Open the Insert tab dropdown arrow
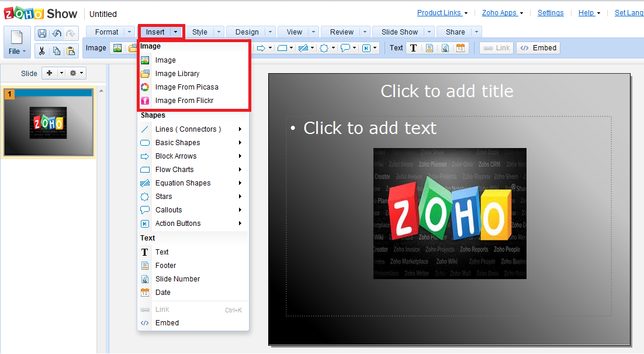Viewport: 644px width, 354px height. tap(176, 32)
